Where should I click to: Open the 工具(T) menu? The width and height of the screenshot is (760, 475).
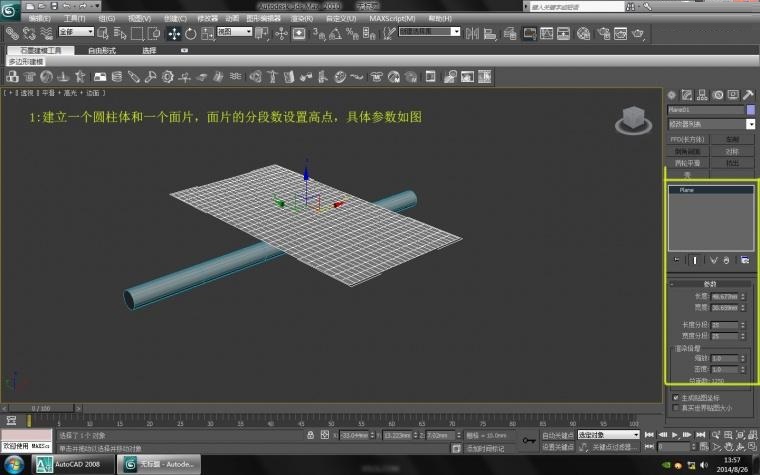[x=74, y=18]
